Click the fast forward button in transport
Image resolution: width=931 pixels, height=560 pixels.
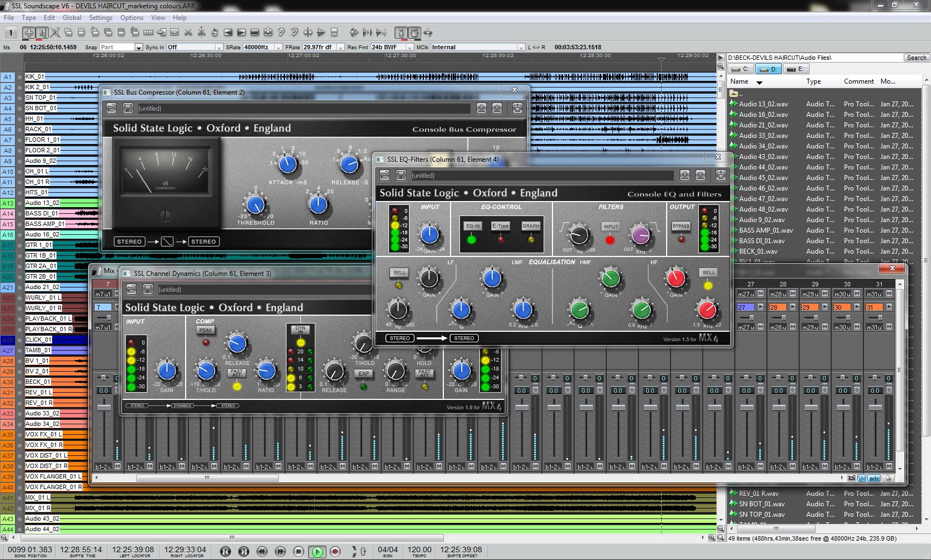pos(280,551)
